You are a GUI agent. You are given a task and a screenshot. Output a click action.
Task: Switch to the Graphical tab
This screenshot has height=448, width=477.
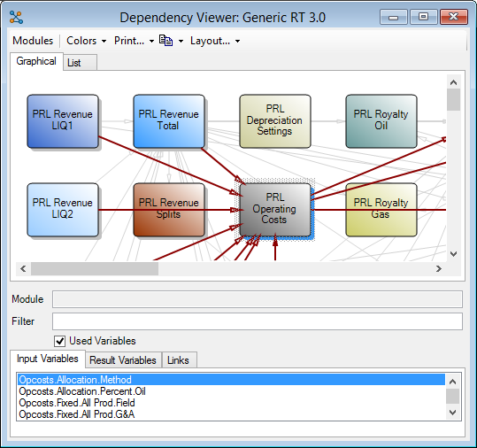pos(36,61)
